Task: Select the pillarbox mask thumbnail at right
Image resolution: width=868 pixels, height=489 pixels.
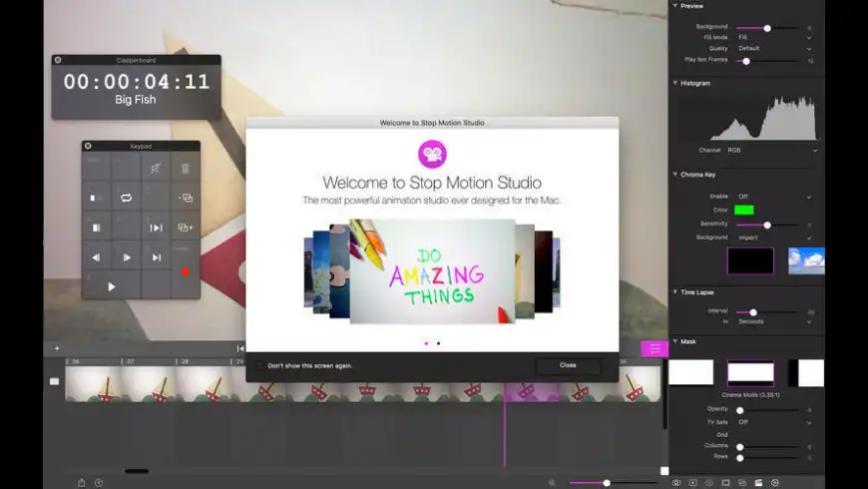Action: [806, 372]
